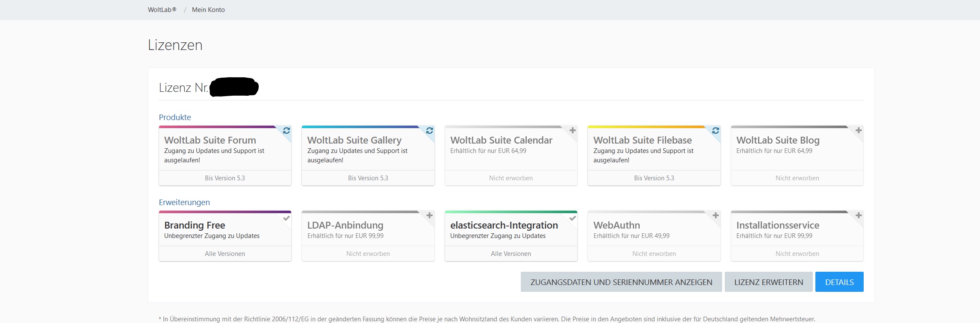Open the blue DETAILS button
Image resolution: width=980 pixels, height=323 pixels.
(839, 282)
